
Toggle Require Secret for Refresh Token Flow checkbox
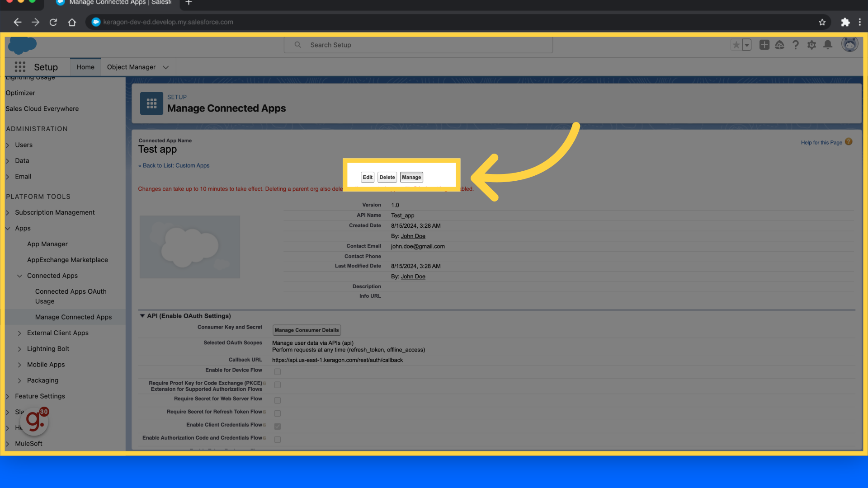278,414
